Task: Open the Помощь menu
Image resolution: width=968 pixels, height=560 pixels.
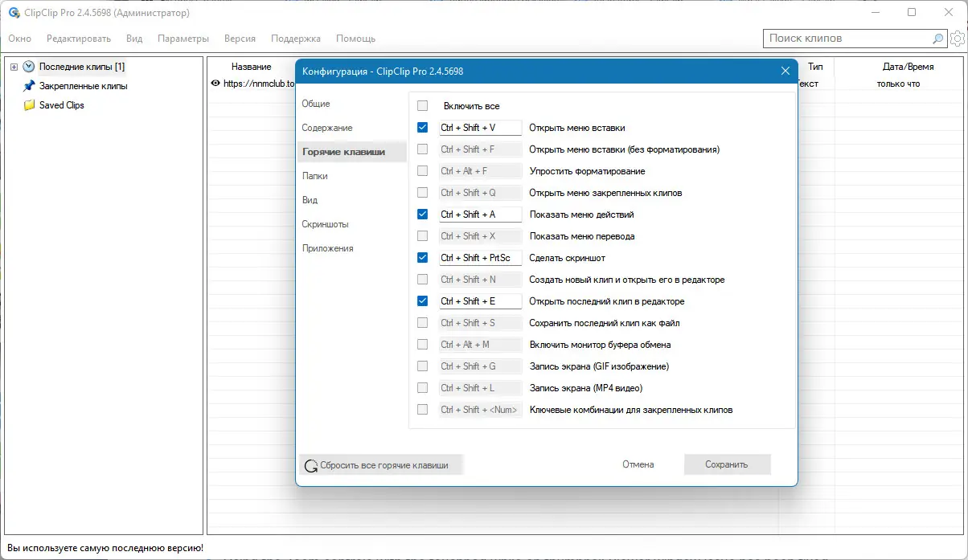Action: click(x=355, y=39)
